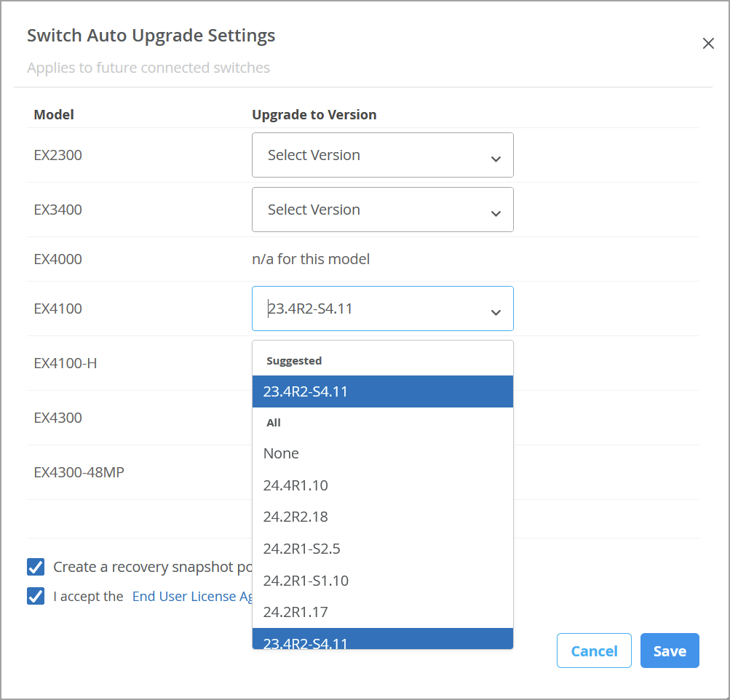Click the highlighted 23.4R2-S4.11 under All
The image size is (730, 700).
tap(382, 640)
